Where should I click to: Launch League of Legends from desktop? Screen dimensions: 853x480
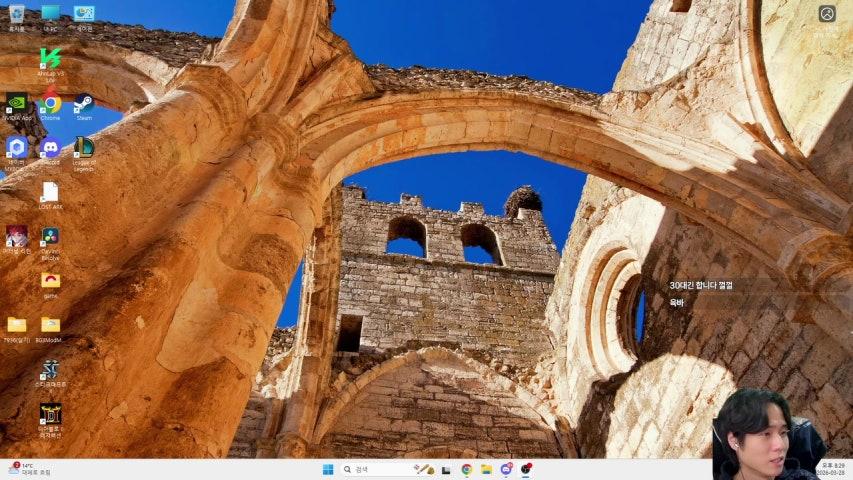84,147
